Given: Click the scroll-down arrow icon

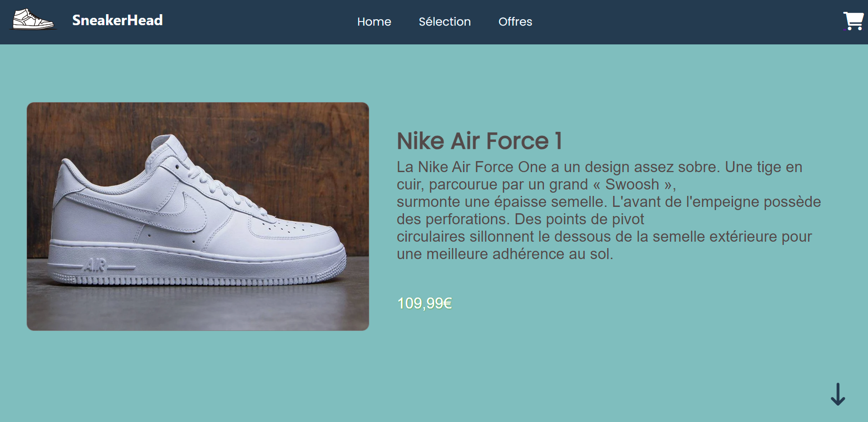Looking at the screenshot, I should pyautogui.click(x=838, y=394).
